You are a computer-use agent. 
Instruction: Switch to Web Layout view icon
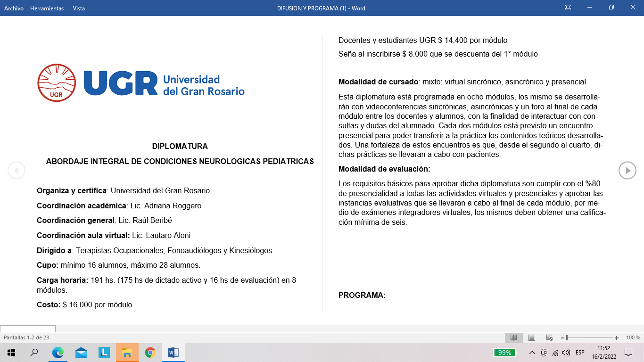coord(549,337)
